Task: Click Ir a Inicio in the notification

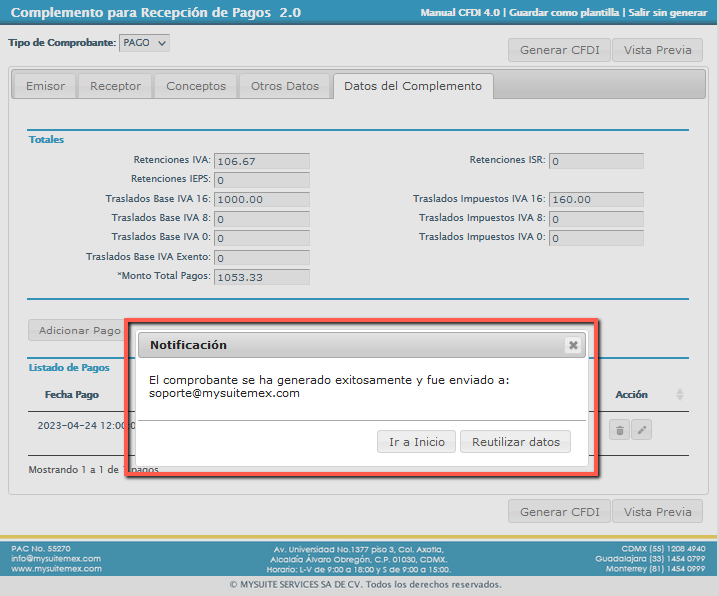Action: point(416,442)
